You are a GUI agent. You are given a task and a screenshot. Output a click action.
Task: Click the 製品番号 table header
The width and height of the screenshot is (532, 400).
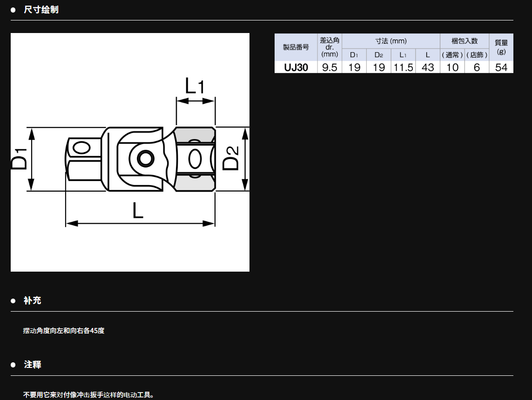coord(296,47)
